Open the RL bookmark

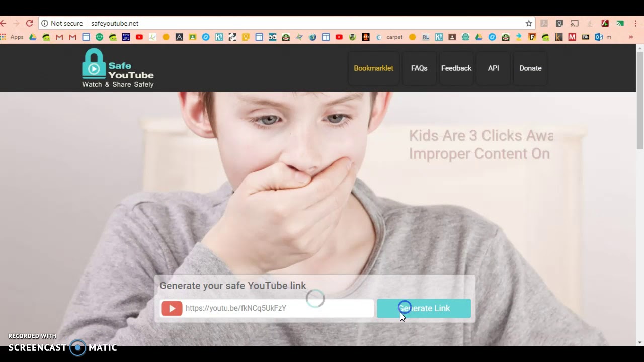(x=426, y=37)
